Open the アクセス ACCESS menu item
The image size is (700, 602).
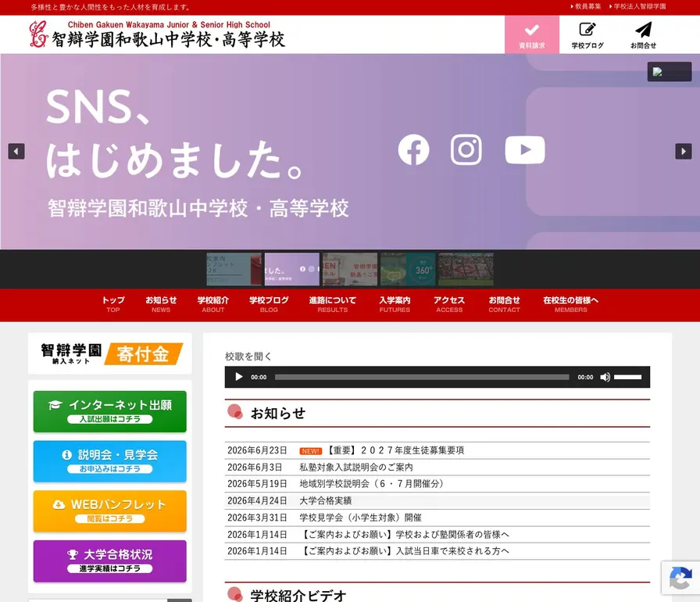pos(449,305)
